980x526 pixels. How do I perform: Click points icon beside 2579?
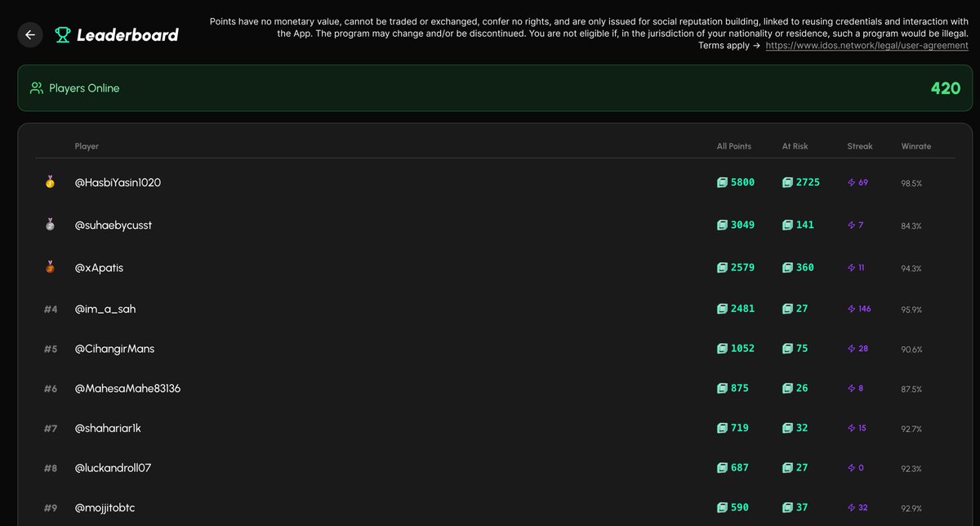(x=722, y=267)
